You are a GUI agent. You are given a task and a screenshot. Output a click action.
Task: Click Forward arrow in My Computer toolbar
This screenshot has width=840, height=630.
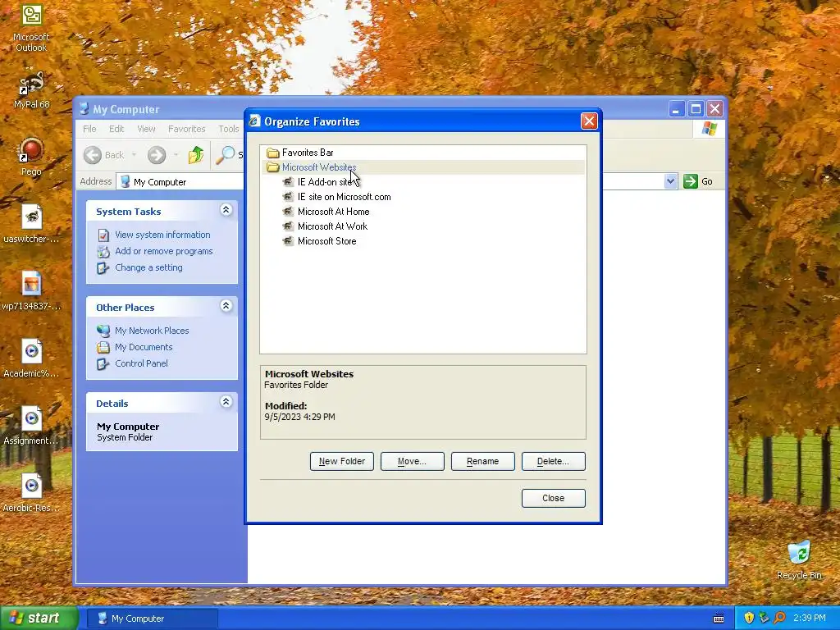click(157, 155)
